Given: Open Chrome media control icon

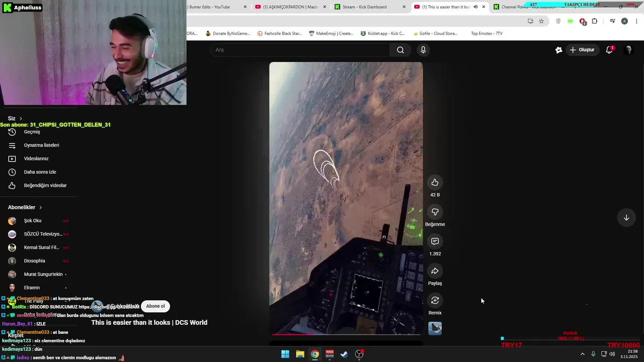Looking at the screenshot, I should coord(612,21).
